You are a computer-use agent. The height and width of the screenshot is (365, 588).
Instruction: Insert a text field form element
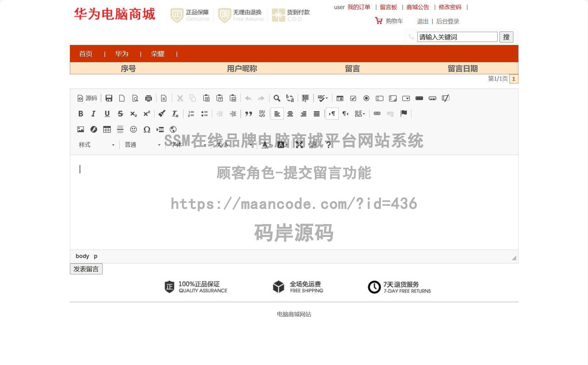379,98
